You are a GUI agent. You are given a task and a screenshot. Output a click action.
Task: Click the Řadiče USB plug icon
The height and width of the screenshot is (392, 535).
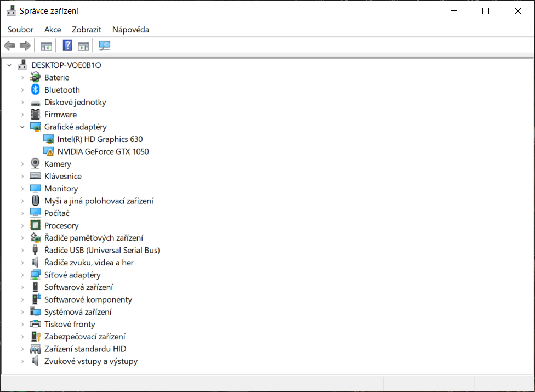coord(35,250)
